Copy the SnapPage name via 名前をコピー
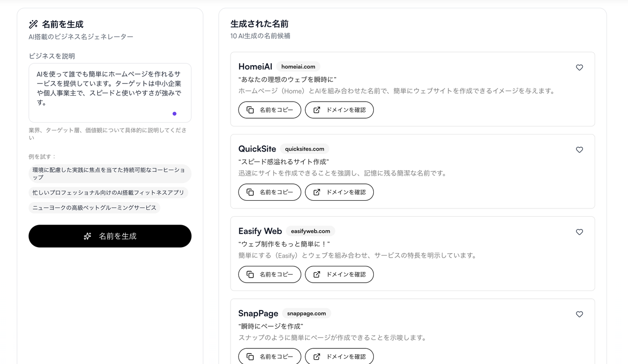 tap(270, 356)
